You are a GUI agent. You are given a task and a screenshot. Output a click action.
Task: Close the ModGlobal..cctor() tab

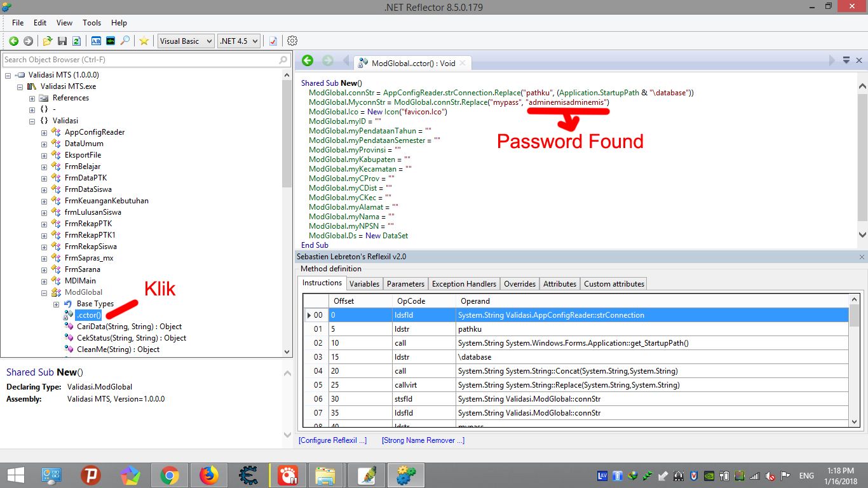tap(463, 63)
